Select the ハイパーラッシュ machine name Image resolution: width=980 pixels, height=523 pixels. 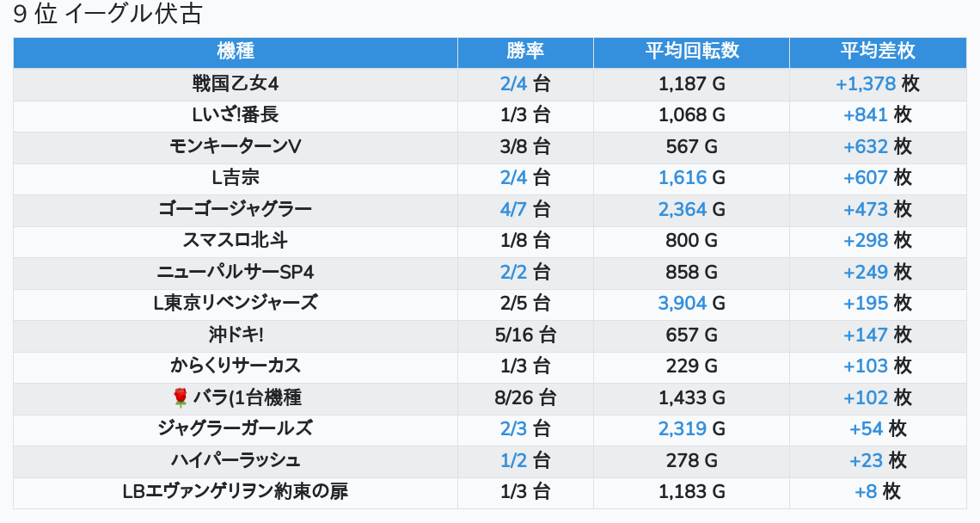pyautogui.click(x=236, y=460)
